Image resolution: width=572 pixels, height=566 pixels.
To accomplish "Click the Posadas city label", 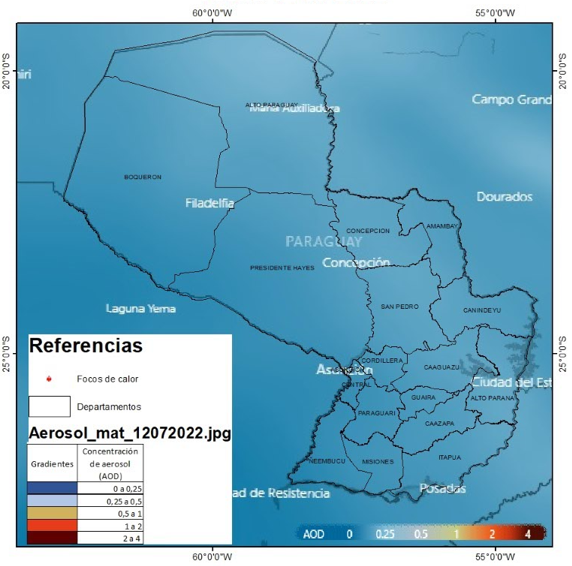I will (442, 488).
